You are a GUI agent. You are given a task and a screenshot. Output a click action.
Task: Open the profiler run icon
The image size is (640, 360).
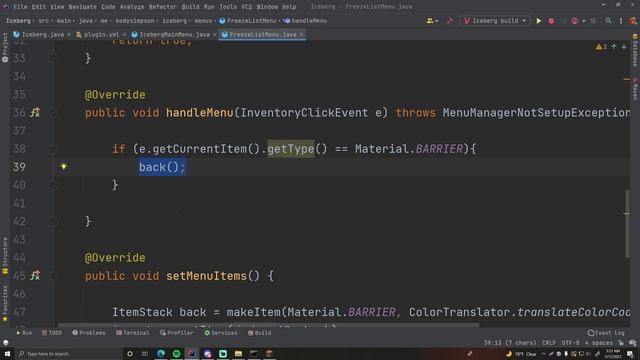[575, 20]
